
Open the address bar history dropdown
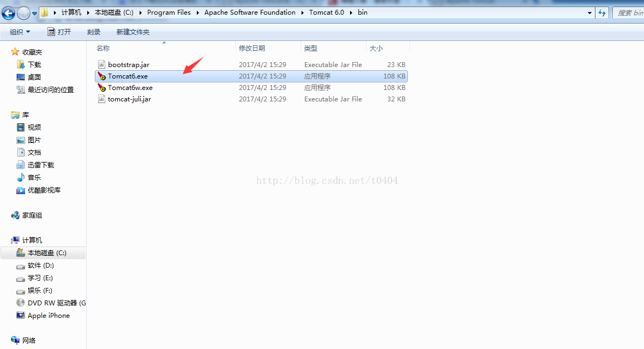point(589,13)
